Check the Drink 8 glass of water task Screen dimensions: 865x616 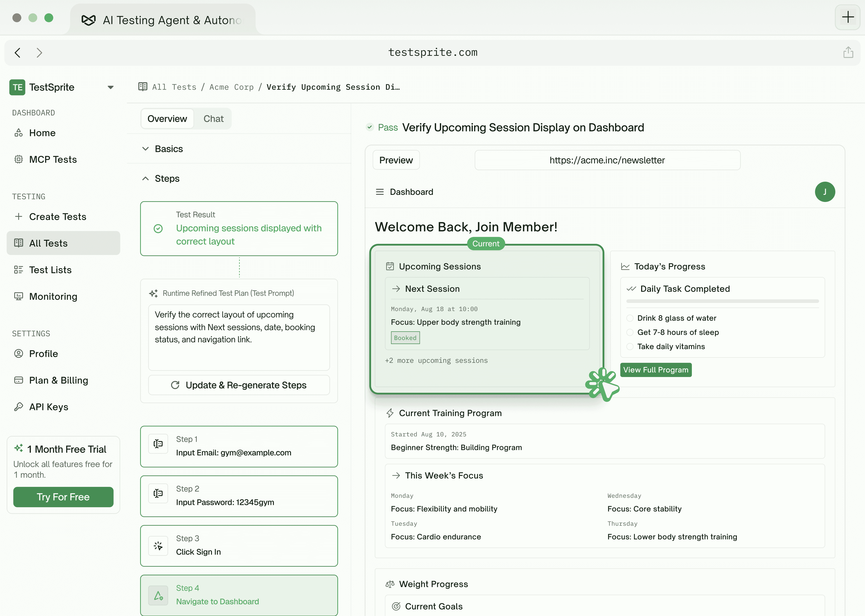pyautogui.click(x=630, y=318)
